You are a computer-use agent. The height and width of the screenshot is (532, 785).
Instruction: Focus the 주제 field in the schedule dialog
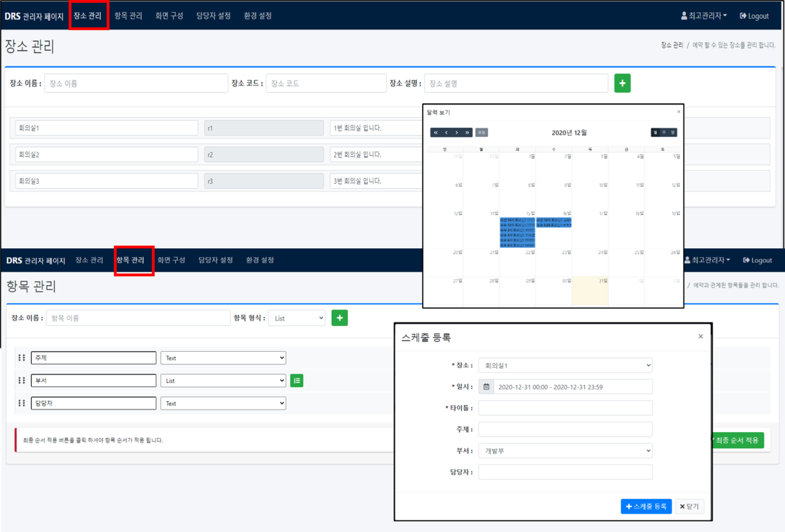[x=565, y=430]
